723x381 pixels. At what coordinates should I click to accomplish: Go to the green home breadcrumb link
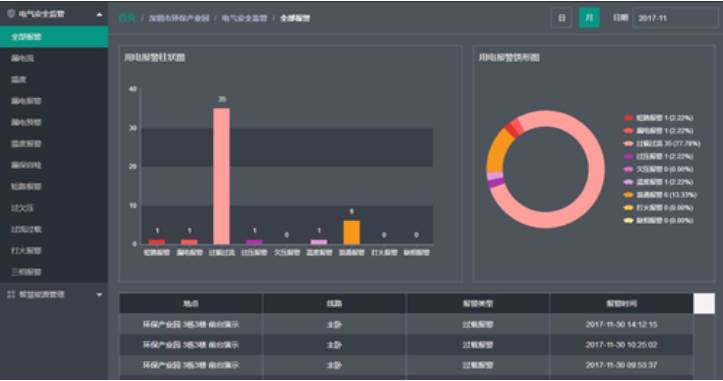coord(127,18)
